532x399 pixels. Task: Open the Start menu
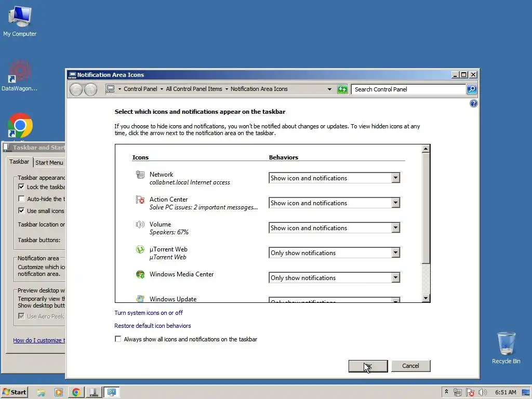(x=14, y=392)
